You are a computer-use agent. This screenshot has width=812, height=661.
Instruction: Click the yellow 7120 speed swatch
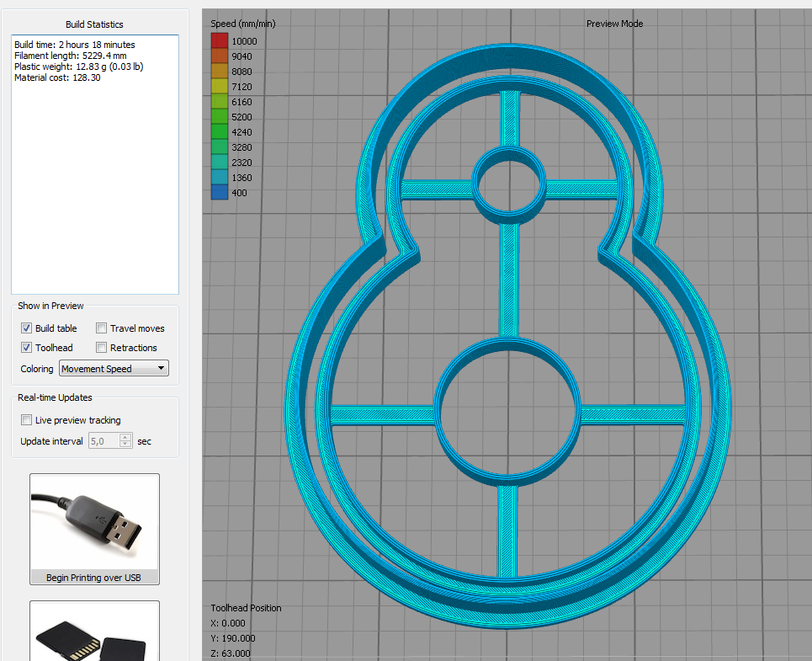pyautogui.click(x=220, y=87)
